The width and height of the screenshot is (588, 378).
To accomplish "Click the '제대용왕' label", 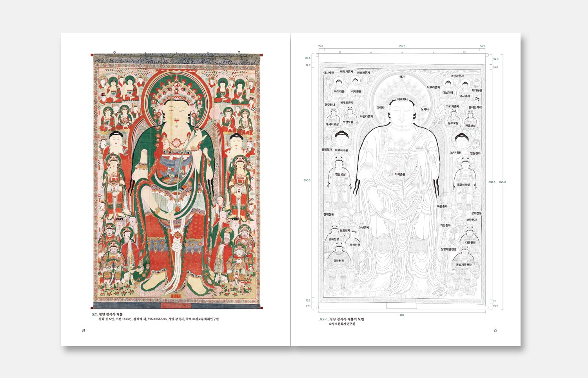I will [x=477, y=91].
